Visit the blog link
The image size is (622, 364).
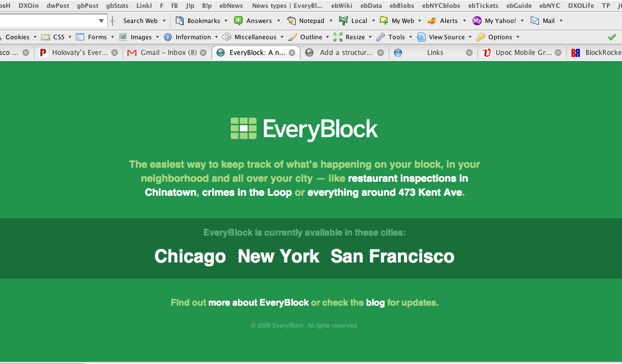point(375,302)
